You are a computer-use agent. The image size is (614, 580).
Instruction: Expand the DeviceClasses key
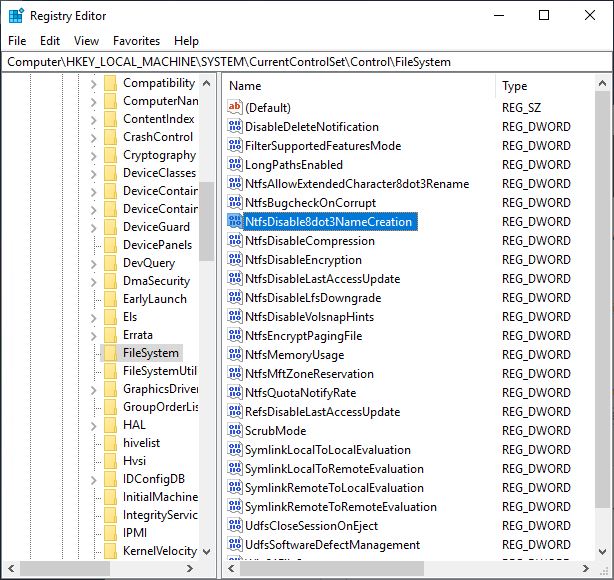pos(93,173)
